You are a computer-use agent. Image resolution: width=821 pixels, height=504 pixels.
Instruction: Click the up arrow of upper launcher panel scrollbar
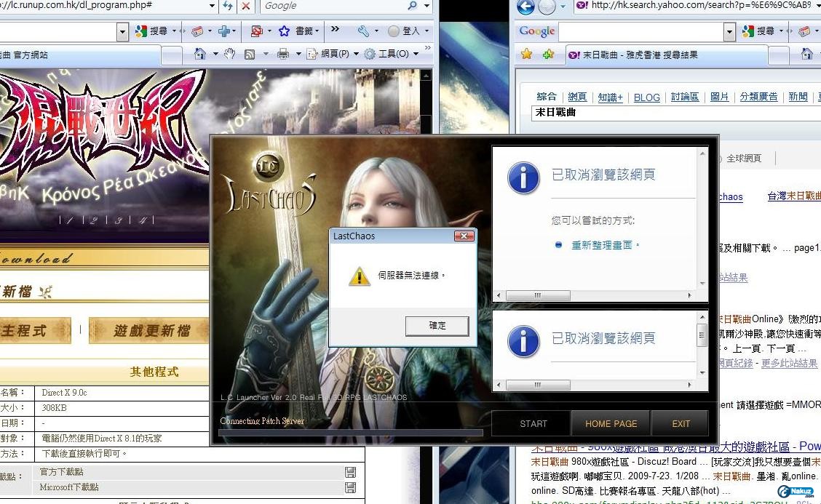coord(702,153)
